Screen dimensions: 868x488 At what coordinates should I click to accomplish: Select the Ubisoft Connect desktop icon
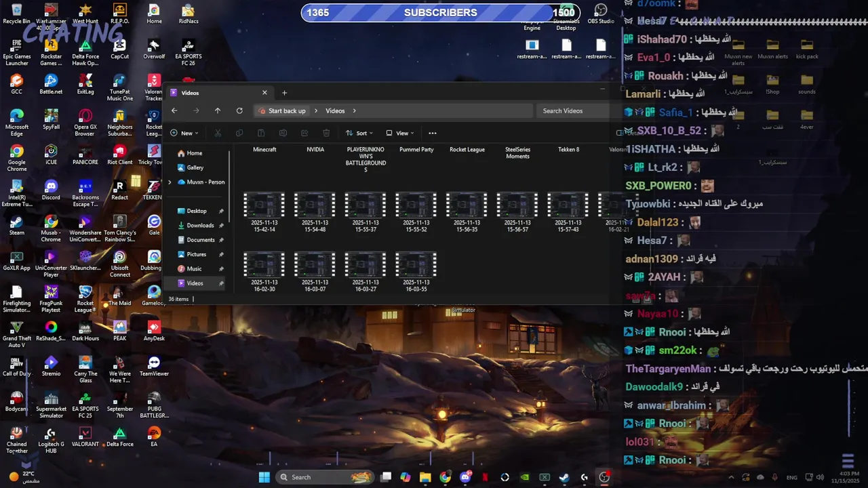pos(120,264)
